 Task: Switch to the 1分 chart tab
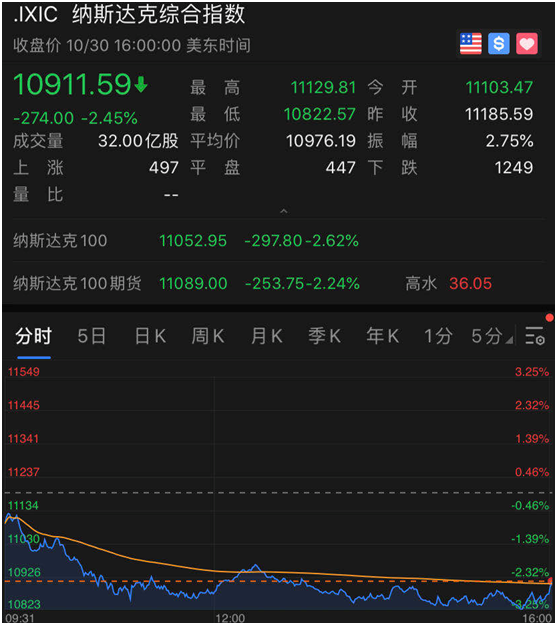click(x=438, y=336)
